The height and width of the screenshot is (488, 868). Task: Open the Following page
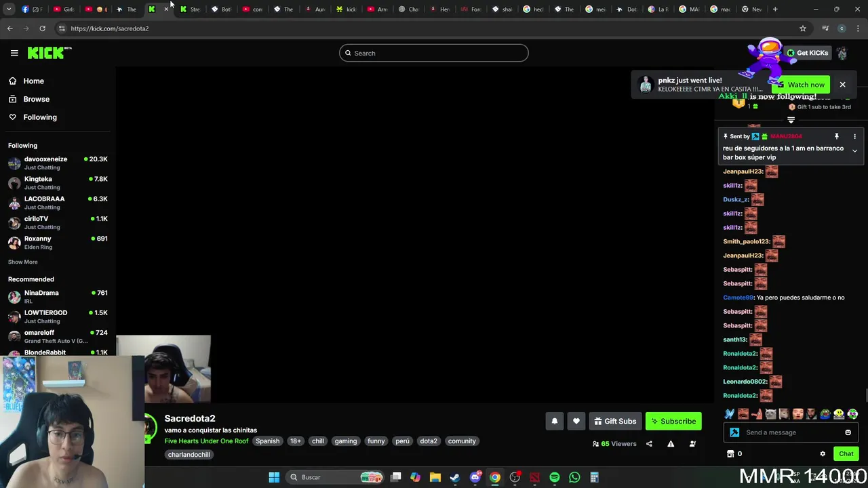[40, 117]
